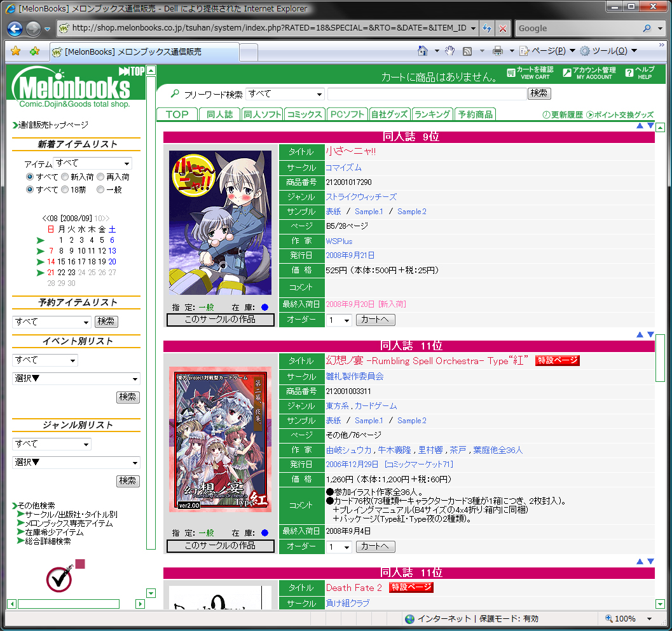This screenshot has width=672, height=631.
Task: Click 検索 button beside free word field
Action: 539,93
